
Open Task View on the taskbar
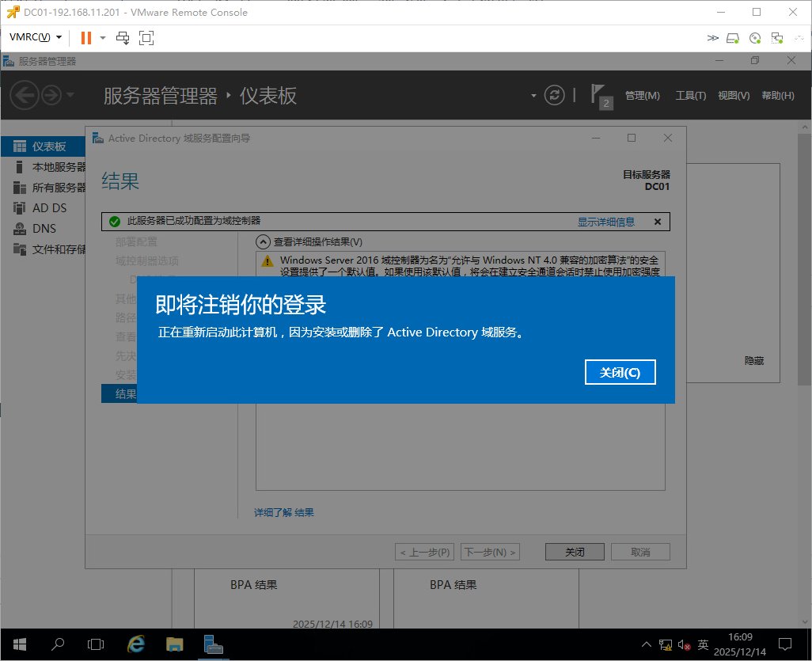(96, 644)
